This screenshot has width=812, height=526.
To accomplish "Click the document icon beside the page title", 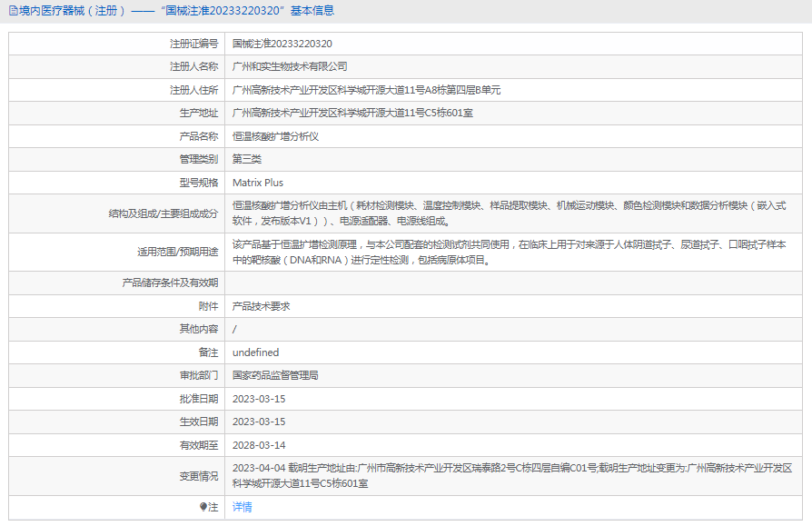I will coord(14,11).
